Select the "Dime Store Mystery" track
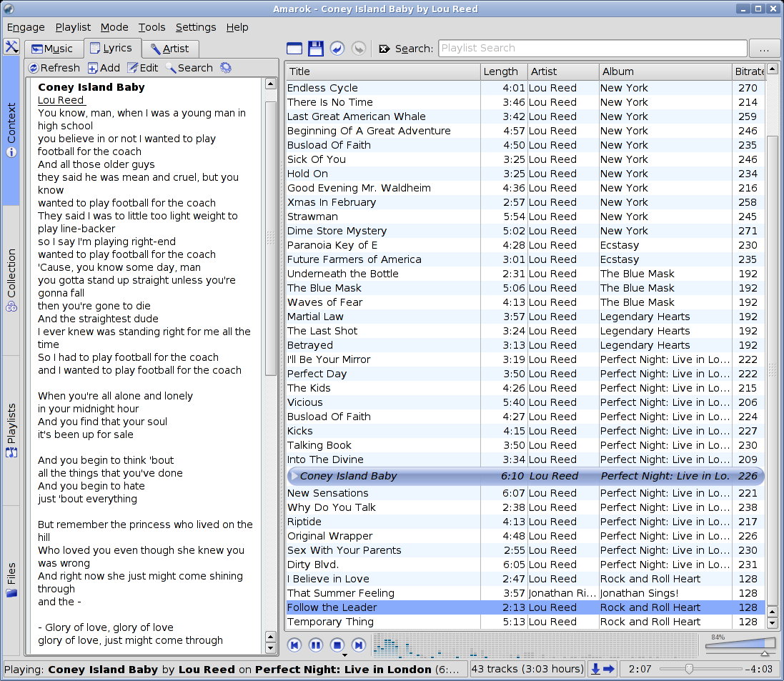This screenshot has width=784, height=681. click(525, 231)
